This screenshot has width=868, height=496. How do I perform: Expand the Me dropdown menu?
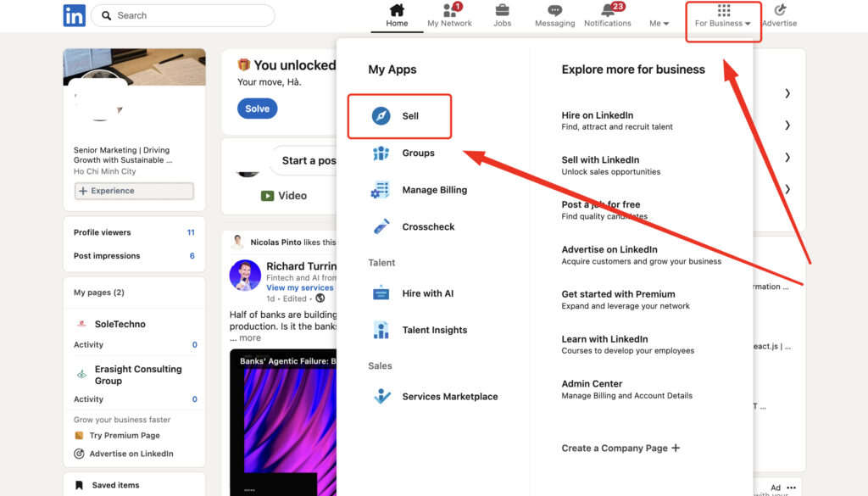tap(659, 23)
